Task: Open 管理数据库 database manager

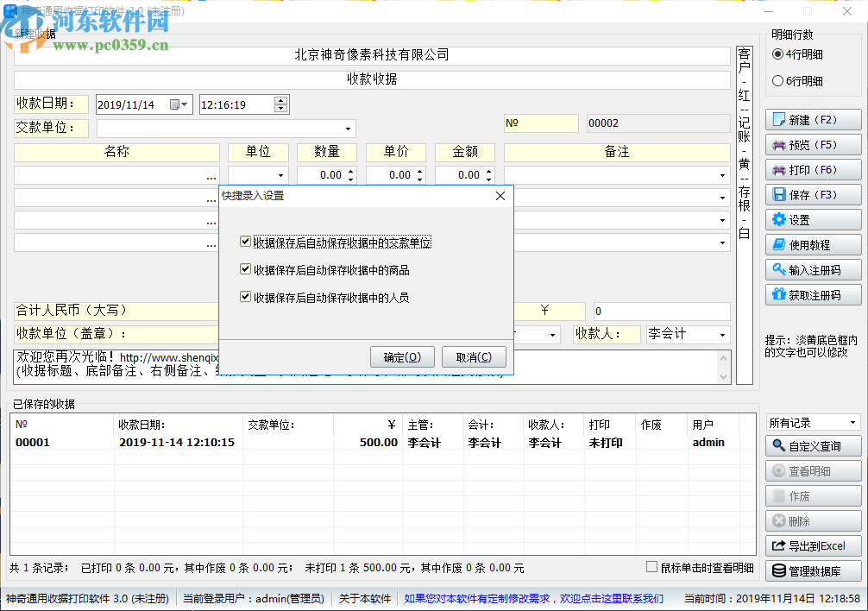Action: pyautogui.click(x=814, y=570)
